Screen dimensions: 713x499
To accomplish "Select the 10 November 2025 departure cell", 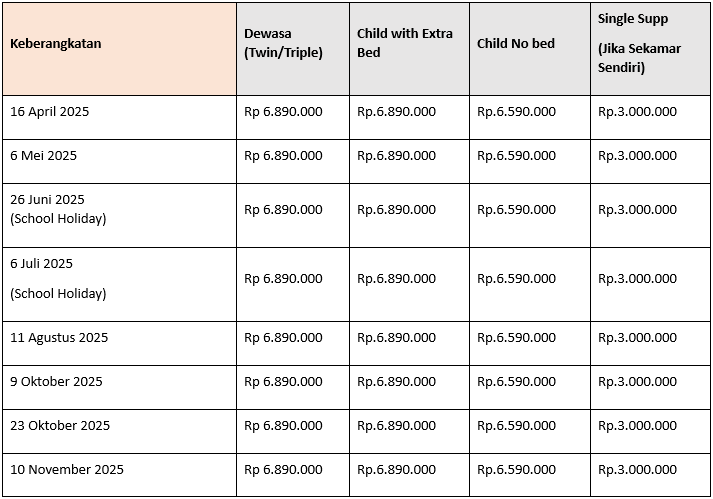I will [119, 475].
